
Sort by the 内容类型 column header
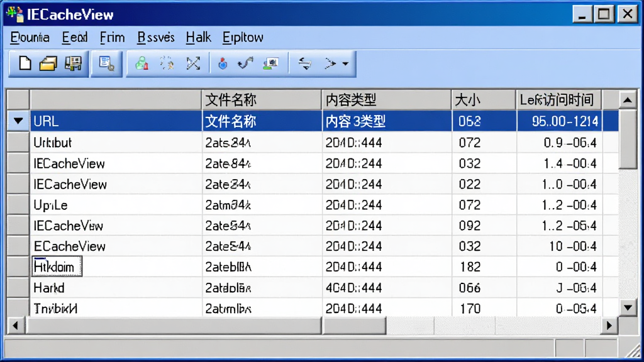click(x=387, y=100)
